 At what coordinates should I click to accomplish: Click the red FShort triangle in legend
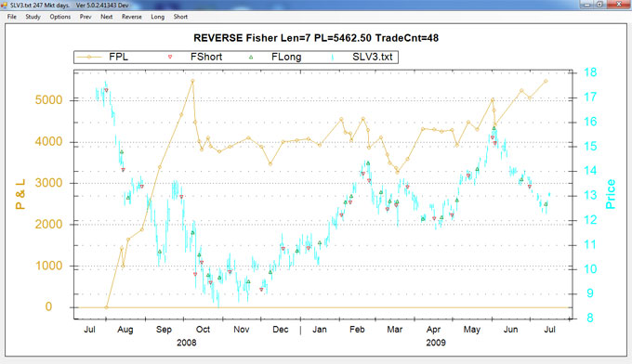pos(170,58)
